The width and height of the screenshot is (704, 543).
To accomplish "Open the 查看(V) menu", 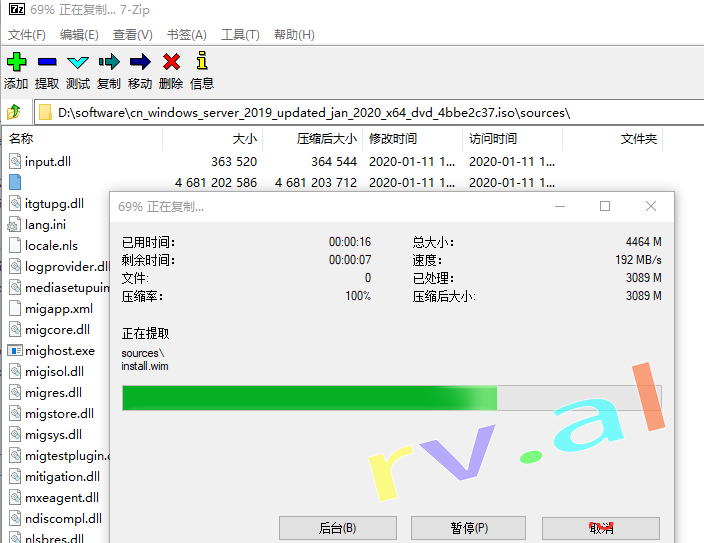I will [132, 35].
